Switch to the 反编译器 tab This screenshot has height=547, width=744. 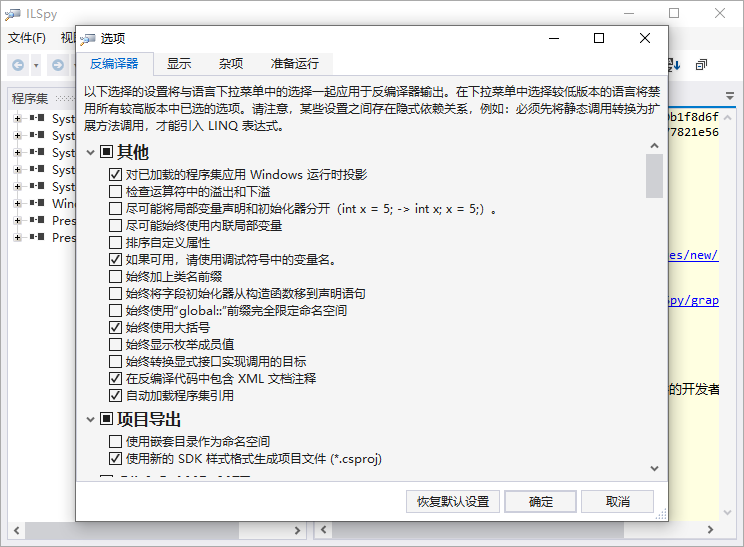point(114,64)
